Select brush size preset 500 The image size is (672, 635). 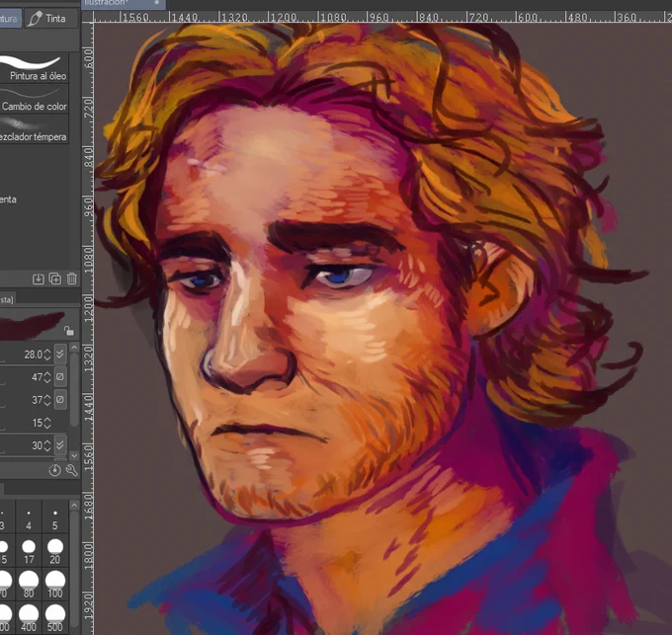click(x=55, y=618)
